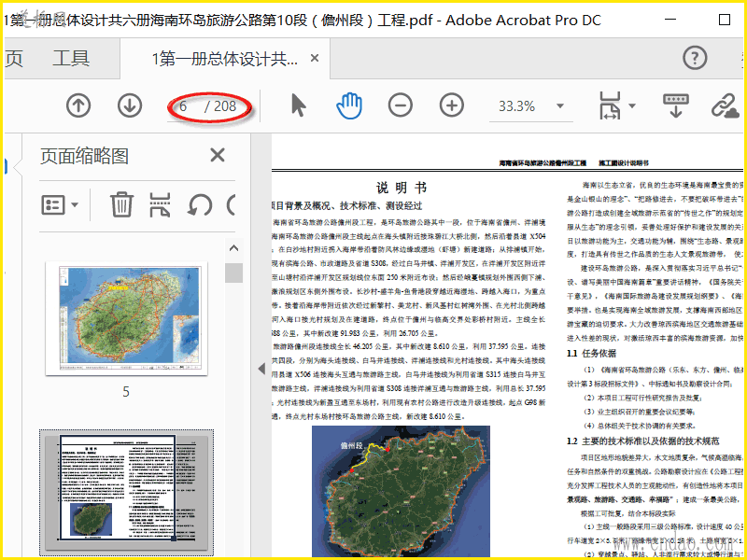747x560 pixels.
Task: Select page 5 thumbnail with map
Action: click(126, 318)
